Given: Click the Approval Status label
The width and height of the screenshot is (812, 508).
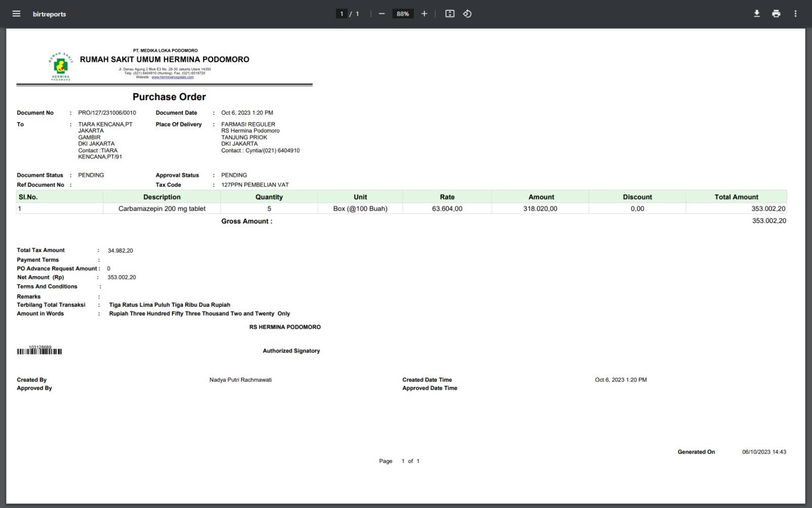Looking at the screenshot, I should [x=177, y=175].
